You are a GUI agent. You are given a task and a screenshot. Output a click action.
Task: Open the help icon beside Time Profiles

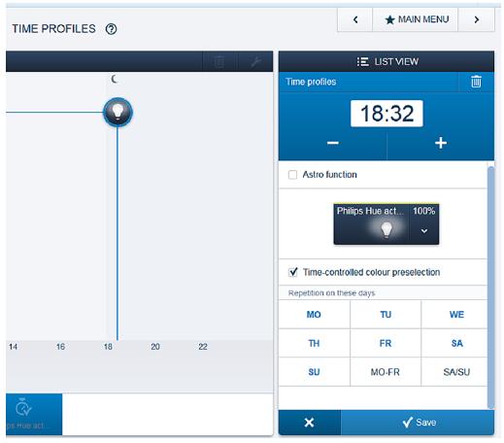[111, 29]
